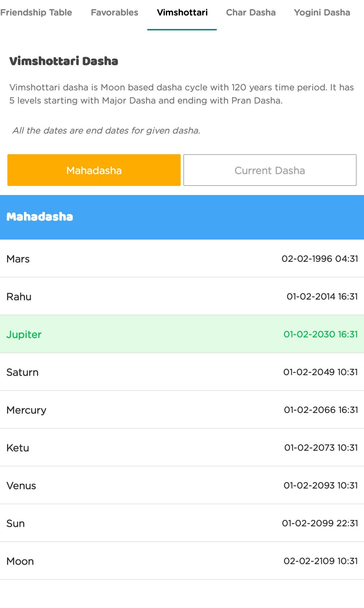364x608 pixels.
Task: Choose the Ketu mahadasha row
Action: point(182,448)
